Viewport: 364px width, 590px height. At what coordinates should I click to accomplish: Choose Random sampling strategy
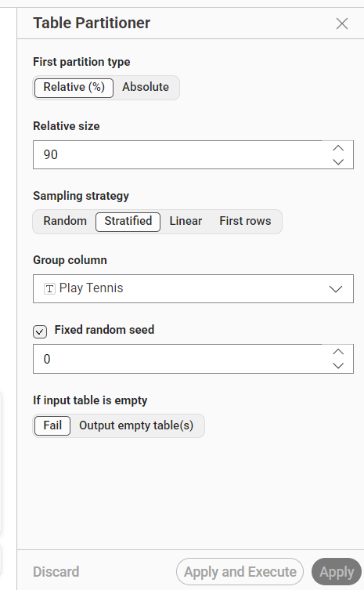[65, 221]
